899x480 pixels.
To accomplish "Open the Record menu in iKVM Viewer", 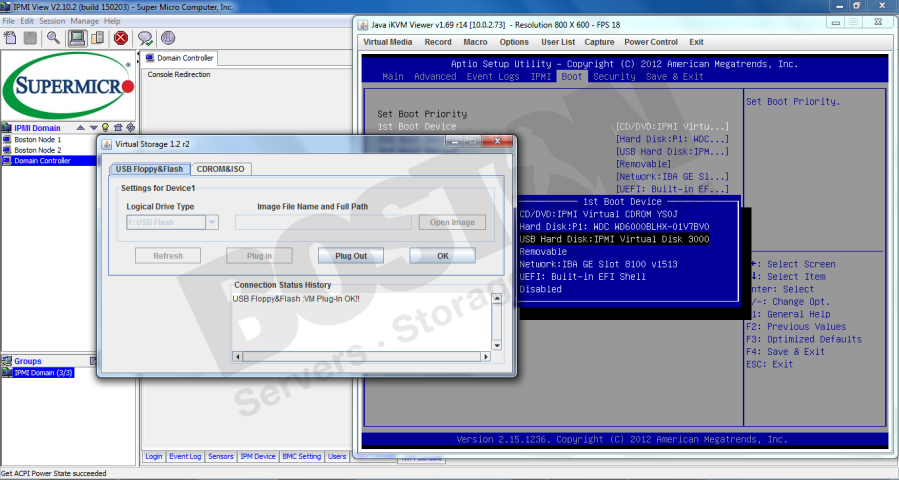I will (x=438, y=42).
